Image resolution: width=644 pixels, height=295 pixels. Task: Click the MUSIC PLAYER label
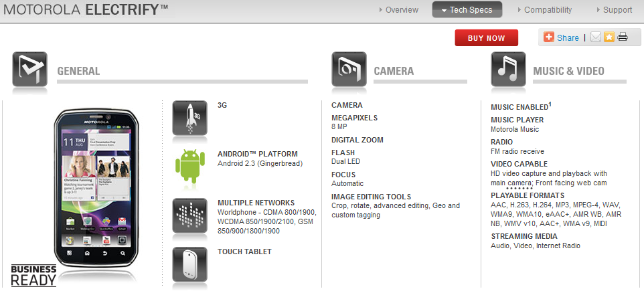[517, 120]
